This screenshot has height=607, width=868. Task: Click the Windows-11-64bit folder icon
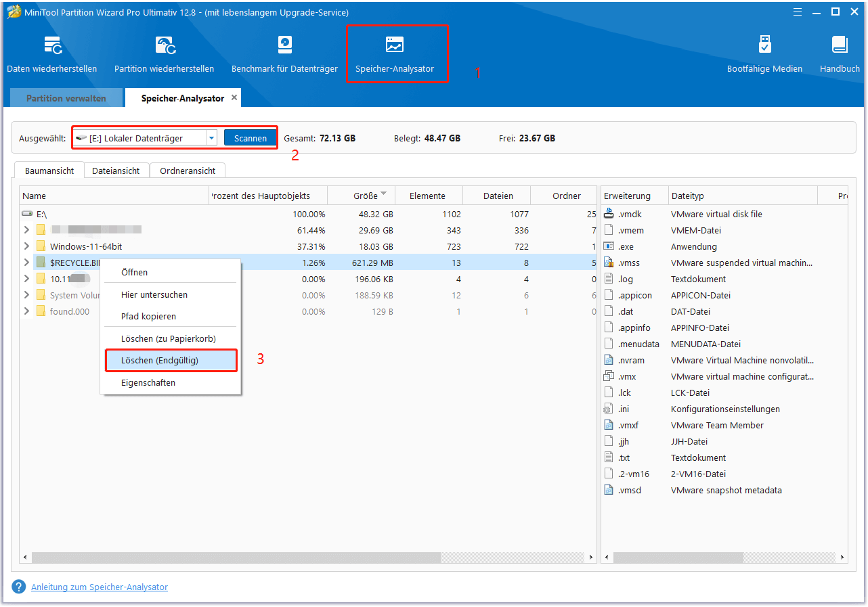(x=41, y=246)
